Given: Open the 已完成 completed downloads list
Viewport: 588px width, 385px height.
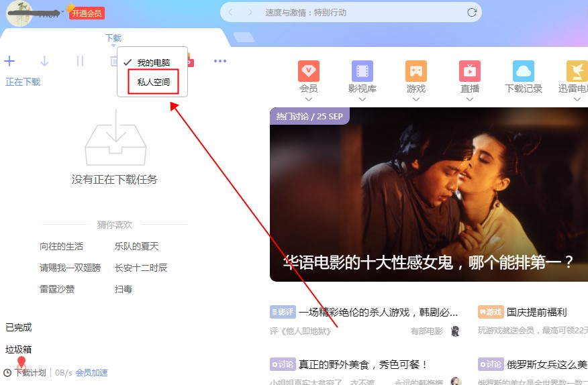Looking at the screenshot, I should pos(19,327).
